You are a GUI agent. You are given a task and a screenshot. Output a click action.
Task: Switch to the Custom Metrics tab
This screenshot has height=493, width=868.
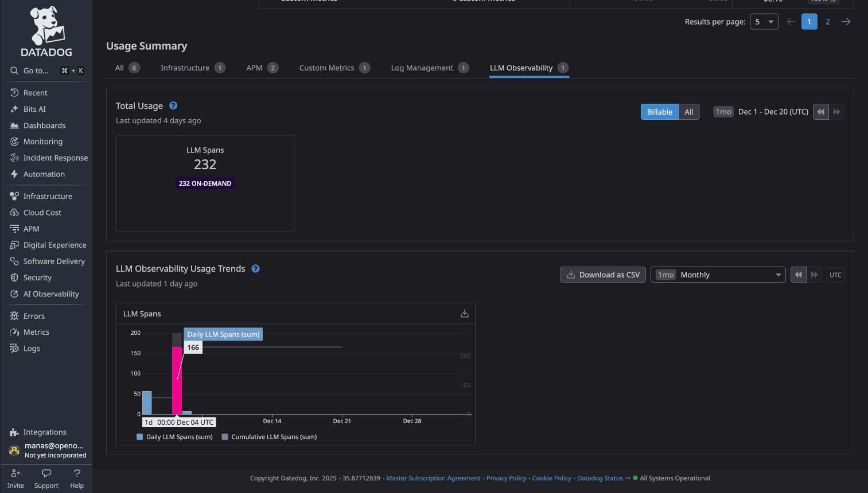tap(327, 67)
